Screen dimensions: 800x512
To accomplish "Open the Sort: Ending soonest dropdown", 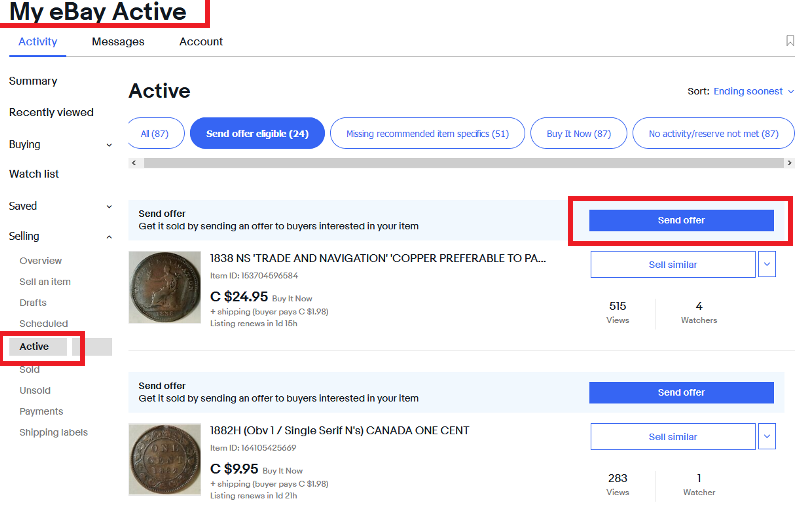I will tap(754, 91).
